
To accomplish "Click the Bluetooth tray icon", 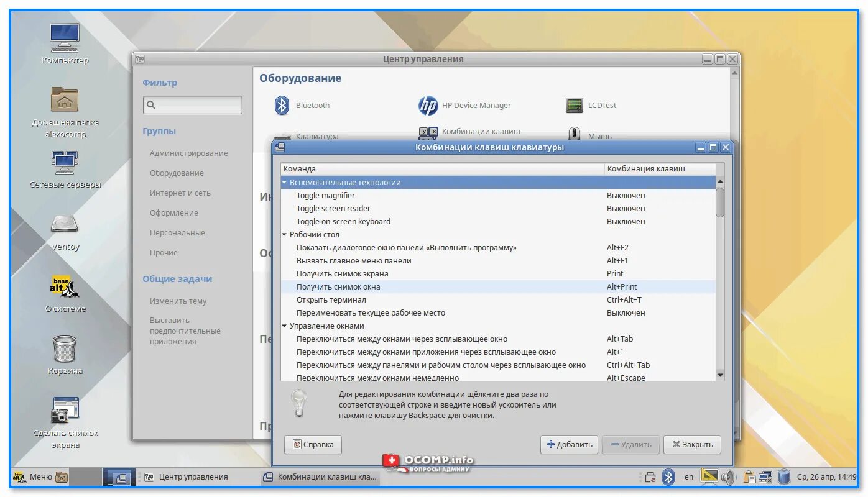I will 668,477.
